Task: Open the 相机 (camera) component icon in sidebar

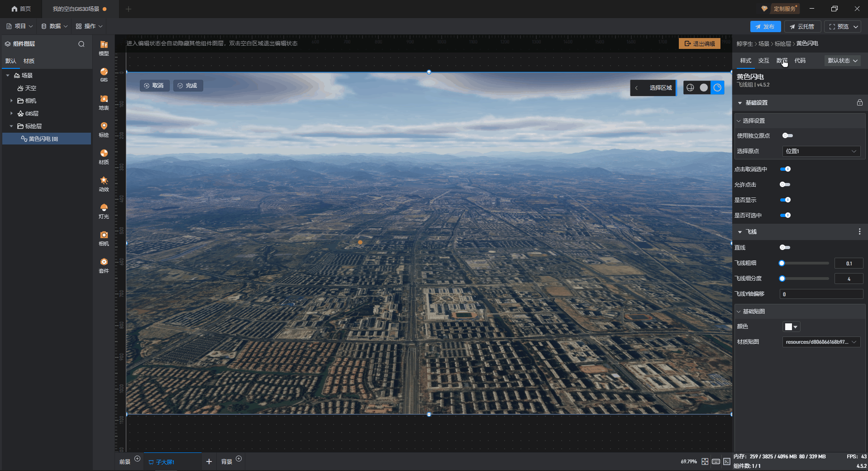Action: point(104,238)
